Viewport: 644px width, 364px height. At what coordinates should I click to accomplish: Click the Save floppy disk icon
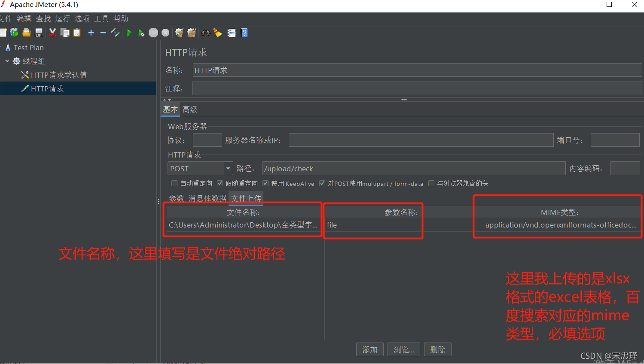pos(39,33)
